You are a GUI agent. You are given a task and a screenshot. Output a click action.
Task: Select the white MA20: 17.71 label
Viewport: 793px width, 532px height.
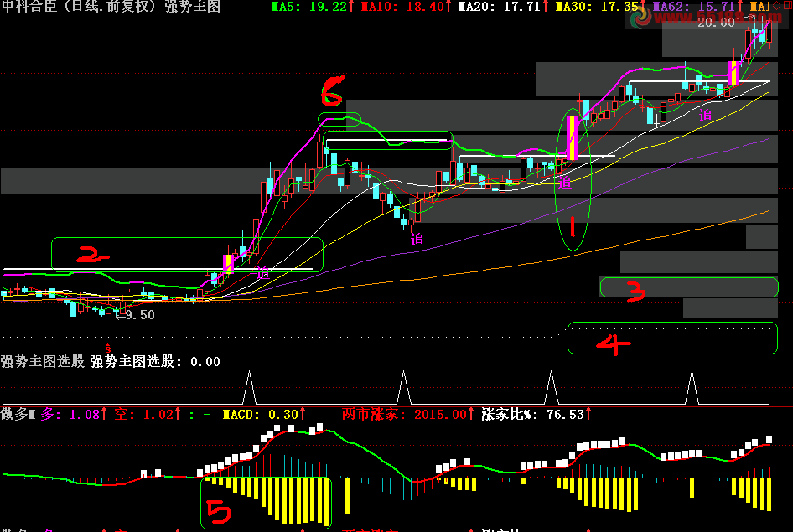tap(500, 6)
